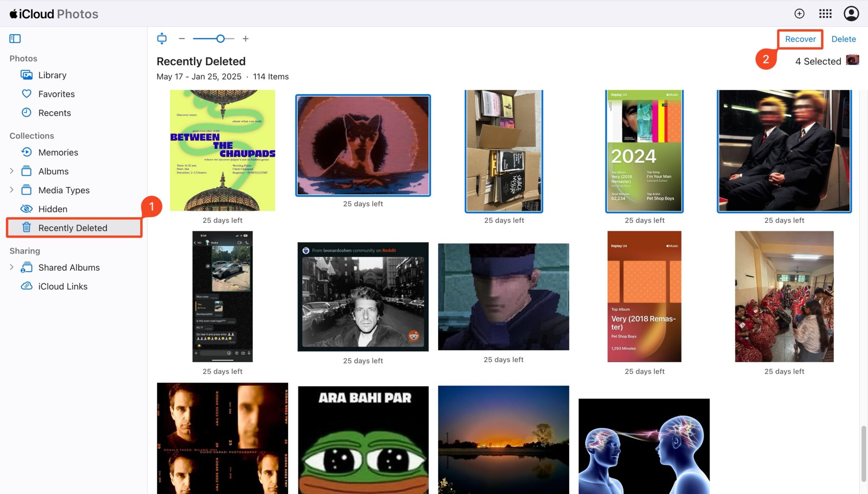Viewport: 868px width, 494px height.
Task: Expand the Shared Albums chevron
Action: click(x=12, y=267)
